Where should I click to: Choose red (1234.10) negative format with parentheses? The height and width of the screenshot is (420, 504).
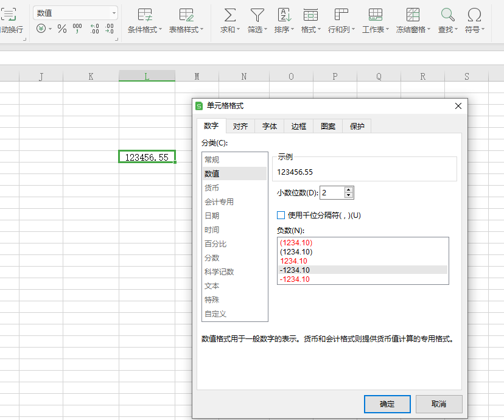[363, 243]
